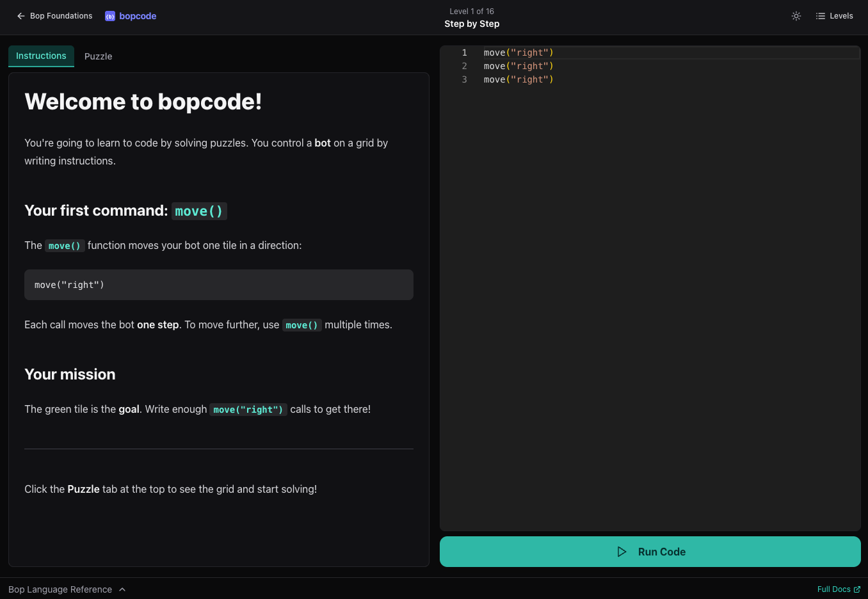868x599 pixels.
Task: Click the play icon inside the Run Code button
Action: coord(621,551)
